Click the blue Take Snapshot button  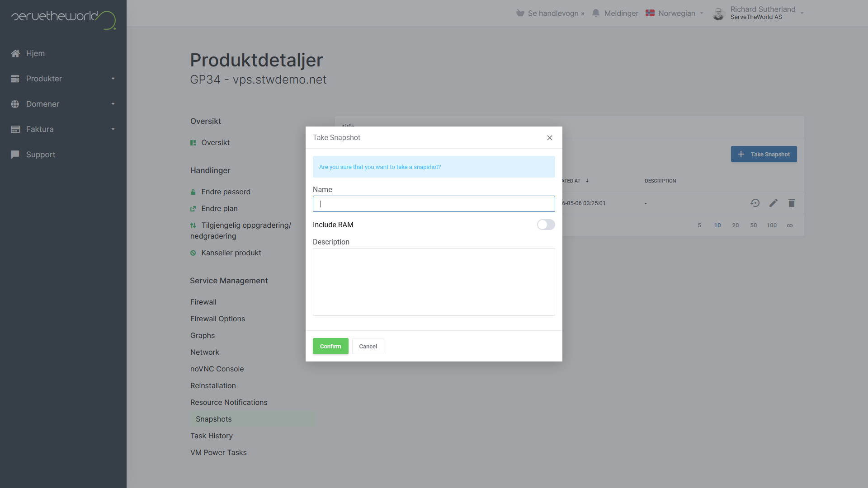pyautogui.click(x=764, y=154)
